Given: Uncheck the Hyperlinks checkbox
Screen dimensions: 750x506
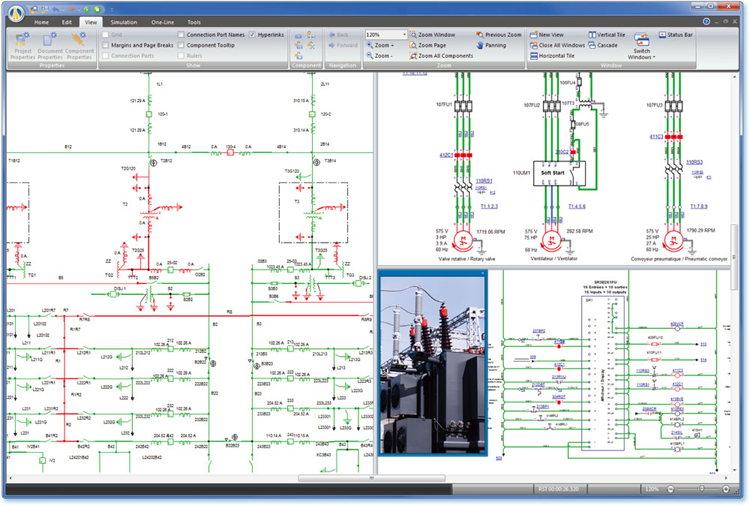Looking at the screenshot, I should pos(253,35).
